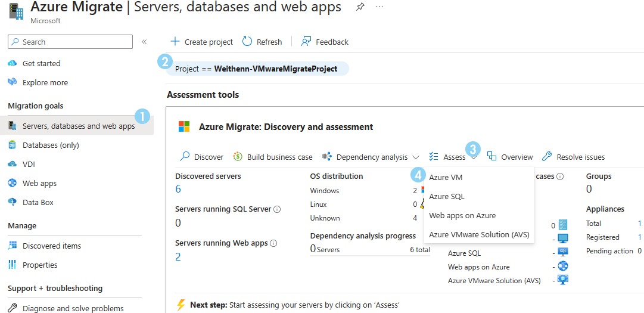644x313 pixels.
Task: Open Servers running Web apps count 2
Action: click(x=178, y=257)
